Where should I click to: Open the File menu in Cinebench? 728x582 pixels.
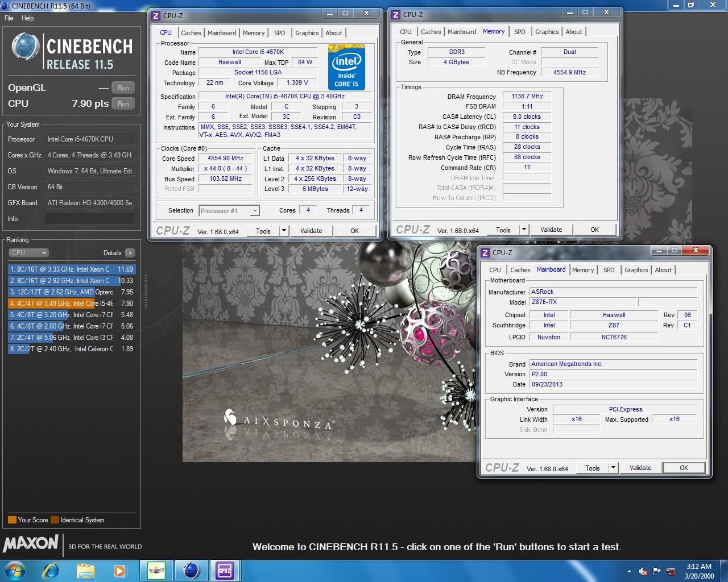tap(9, 18)
